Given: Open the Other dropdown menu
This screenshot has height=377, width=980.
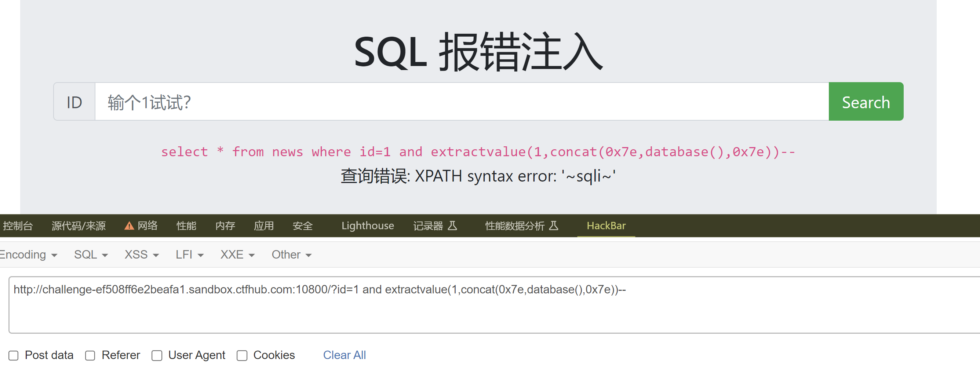Looking at the screenshot, I should point(291,255).
